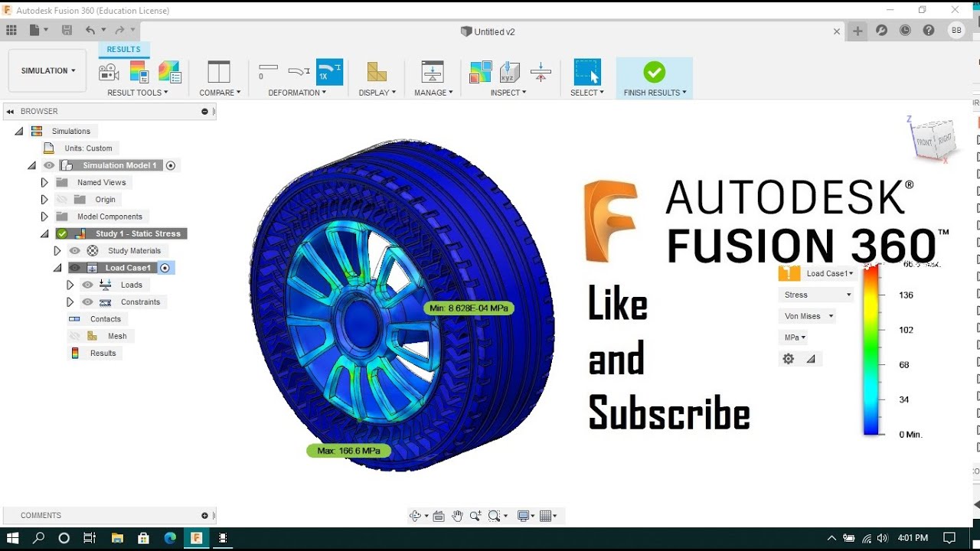This screenshot has height=551, width=980.
Task: Click the green Finish Results checkmark
Action: coord(654,72)
